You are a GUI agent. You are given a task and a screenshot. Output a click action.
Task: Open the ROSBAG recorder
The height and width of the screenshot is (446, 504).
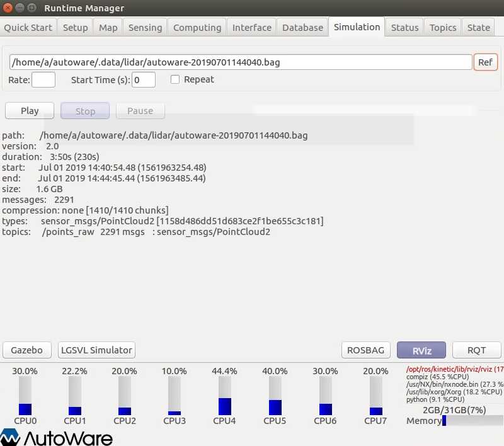366,350
